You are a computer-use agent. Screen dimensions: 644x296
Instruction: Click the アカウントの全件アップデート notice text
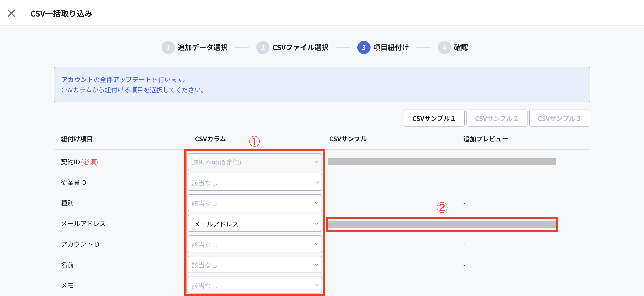pos(124,80)
